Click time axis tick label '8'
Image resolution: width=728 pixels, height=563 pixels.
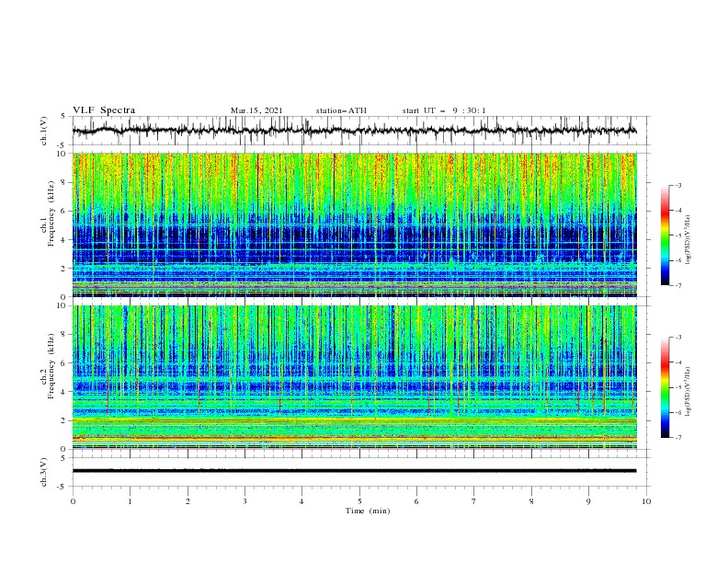(x=531, y=501)
